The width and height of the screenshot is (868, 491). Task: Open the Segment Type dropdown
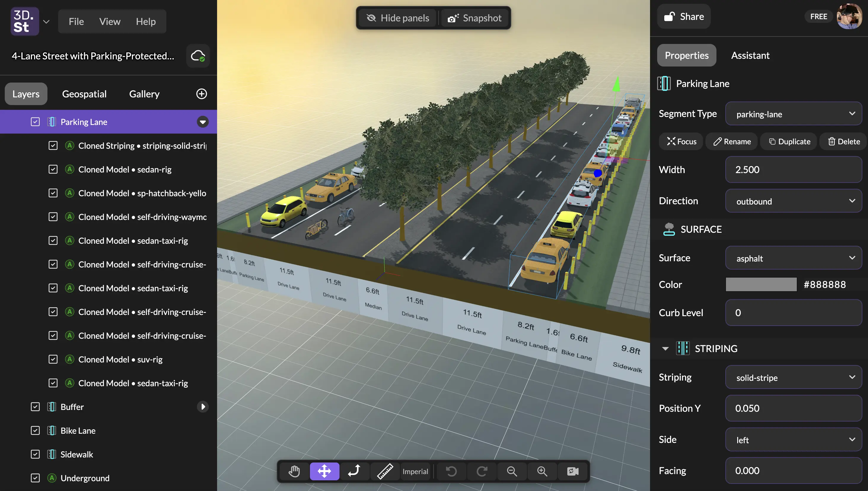click(x=794, y=114)
